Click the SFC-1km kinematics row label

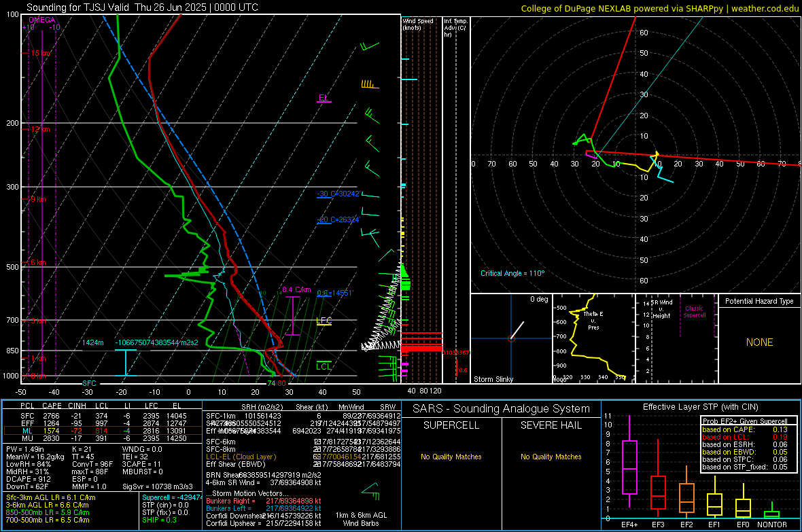click(221, 416)
